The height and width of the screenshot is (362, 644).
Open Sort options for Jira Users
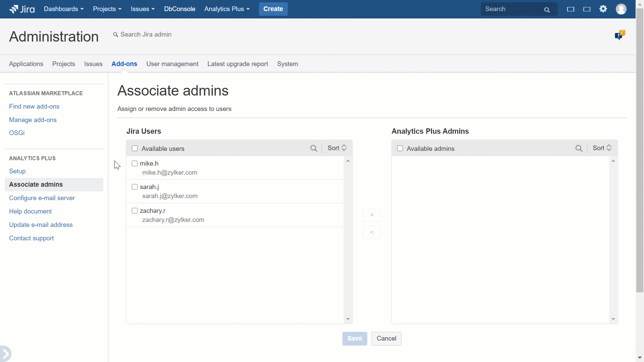pos(337,148)
